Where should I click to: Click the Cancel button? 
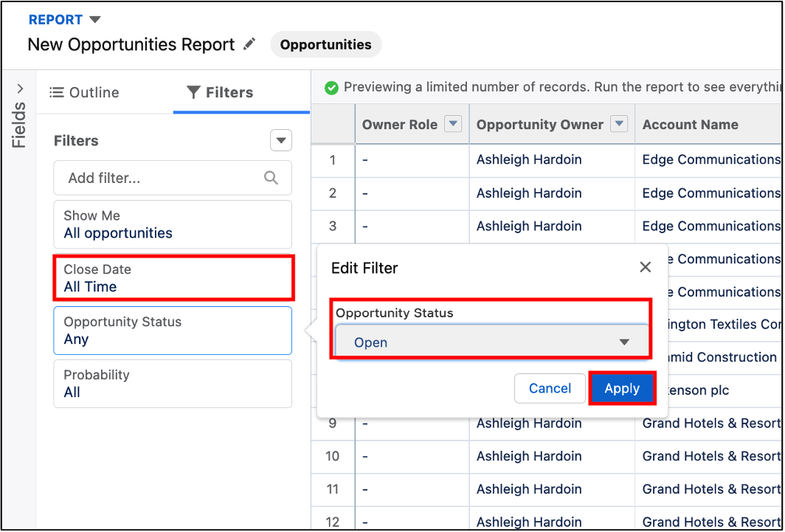550,388
